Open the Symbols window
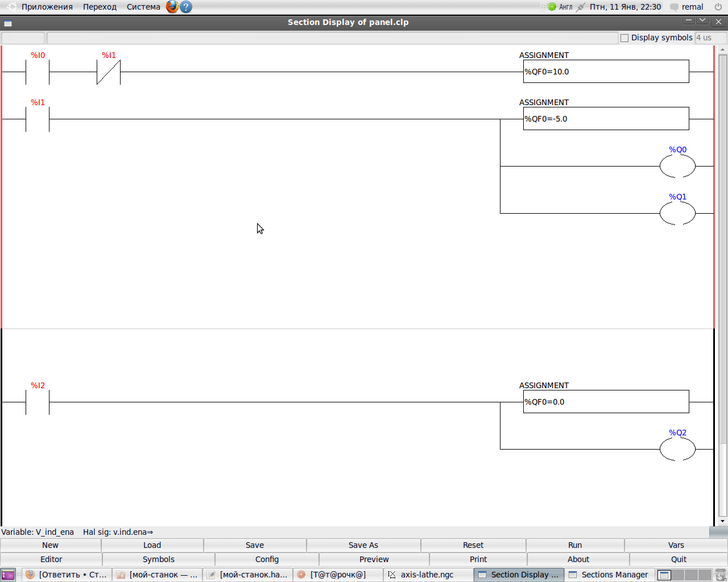The height and width of the screenshot is (582, 728). [x=159, y=559]
